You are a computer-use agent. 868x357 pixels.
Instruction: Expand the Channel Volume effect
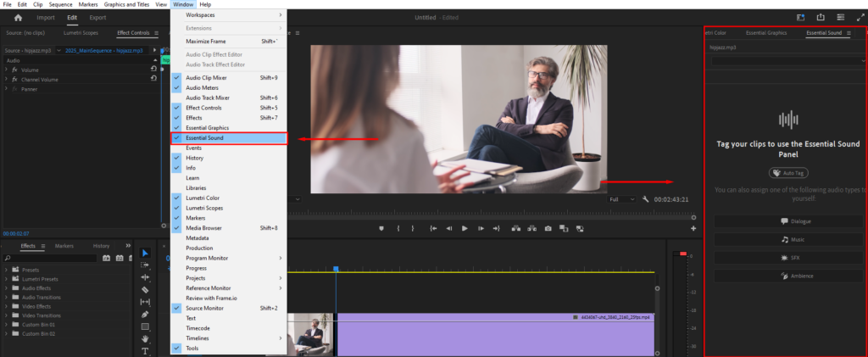click(x=6, y=79)
